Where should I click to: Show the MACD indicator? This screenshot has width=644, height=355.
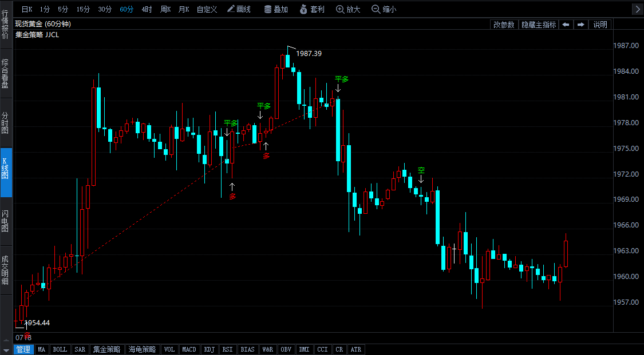[x=189, y=349]
